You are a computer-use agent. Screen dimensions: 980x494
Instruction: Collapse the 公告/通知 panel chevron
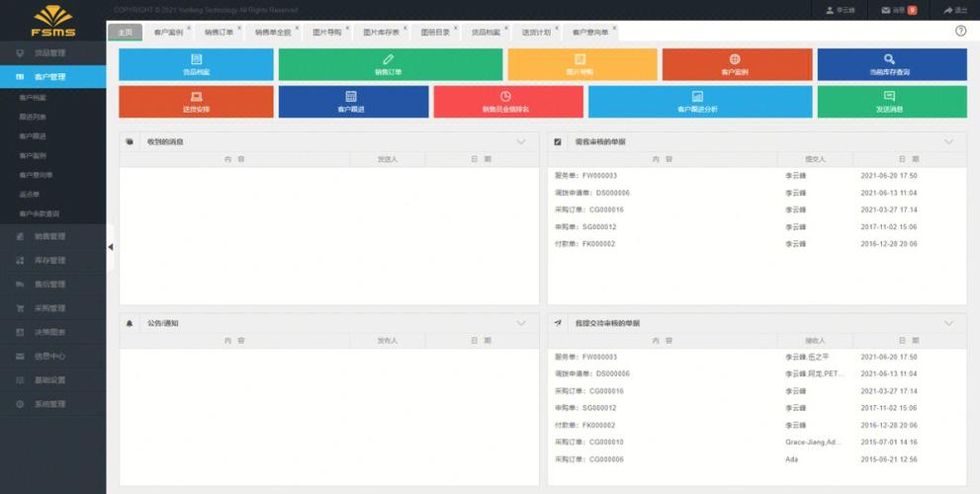[521, 323]
